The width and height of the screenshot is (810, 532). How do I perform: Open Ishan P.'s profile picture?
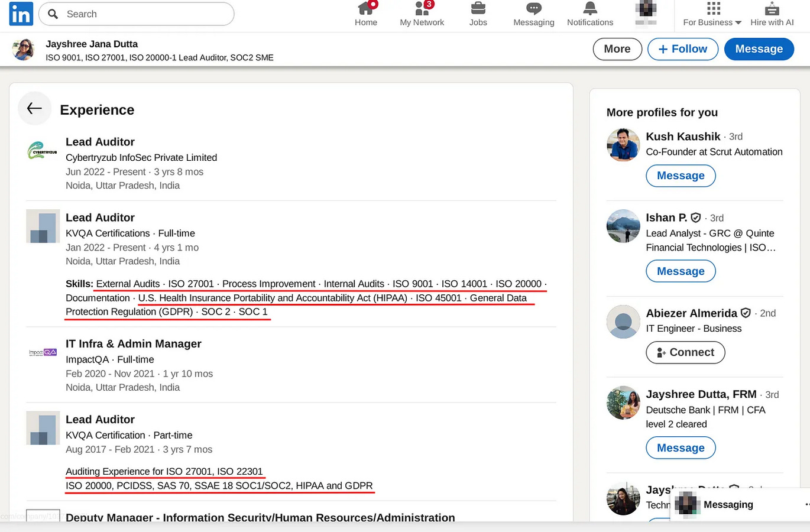[623, 226]
